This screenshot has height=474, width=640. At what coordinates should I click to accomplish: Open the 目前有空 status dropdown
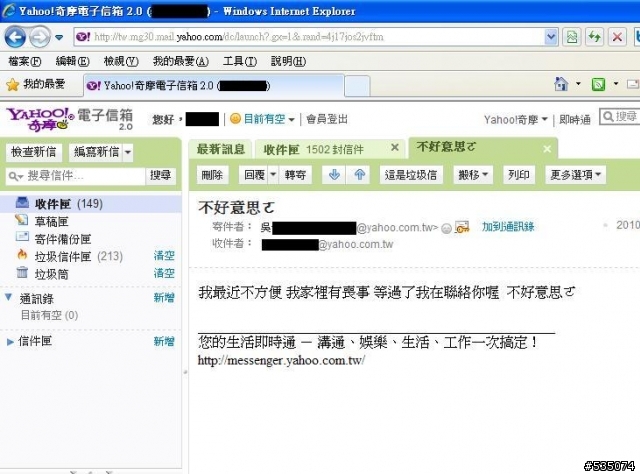click(x=262, y=119)
